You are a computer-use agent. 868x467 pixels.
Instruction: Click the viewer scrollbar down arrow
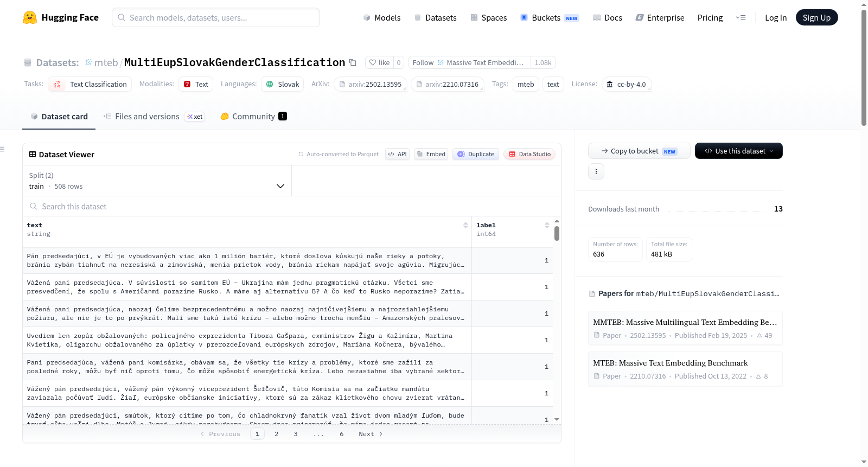tap(557, 420)
